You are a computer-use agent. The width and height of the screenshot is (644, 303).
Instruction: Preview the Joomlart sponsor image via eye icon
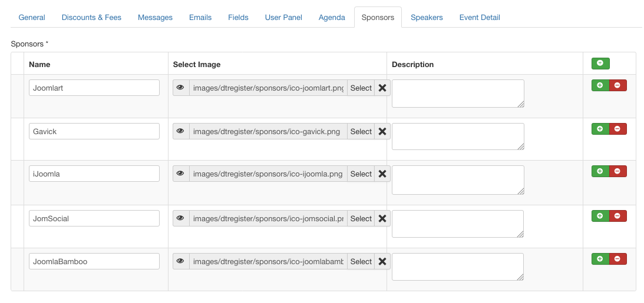(181, 88)
